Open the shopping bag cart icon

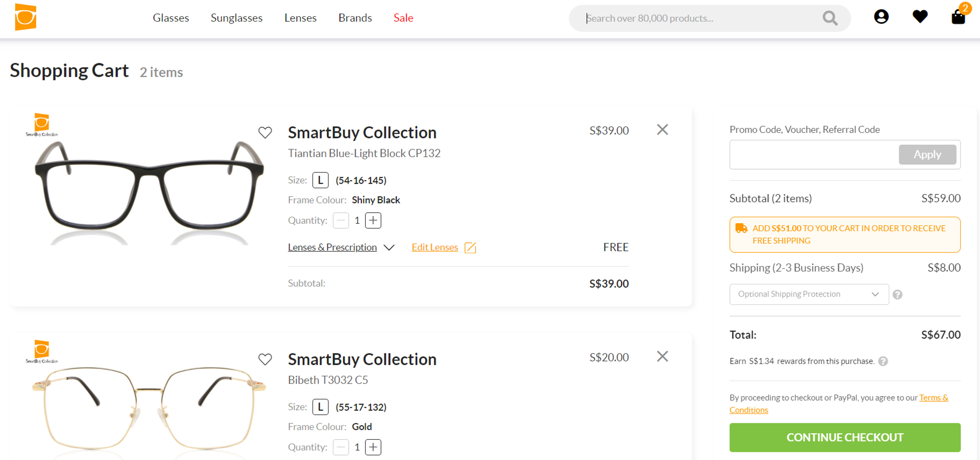tap(958, 17)
